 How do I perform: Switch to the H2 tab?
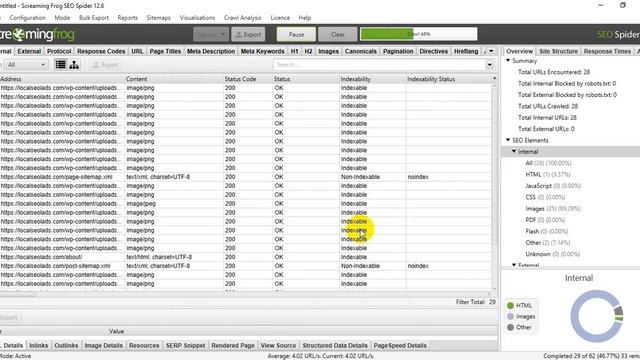tap(308, 51)
